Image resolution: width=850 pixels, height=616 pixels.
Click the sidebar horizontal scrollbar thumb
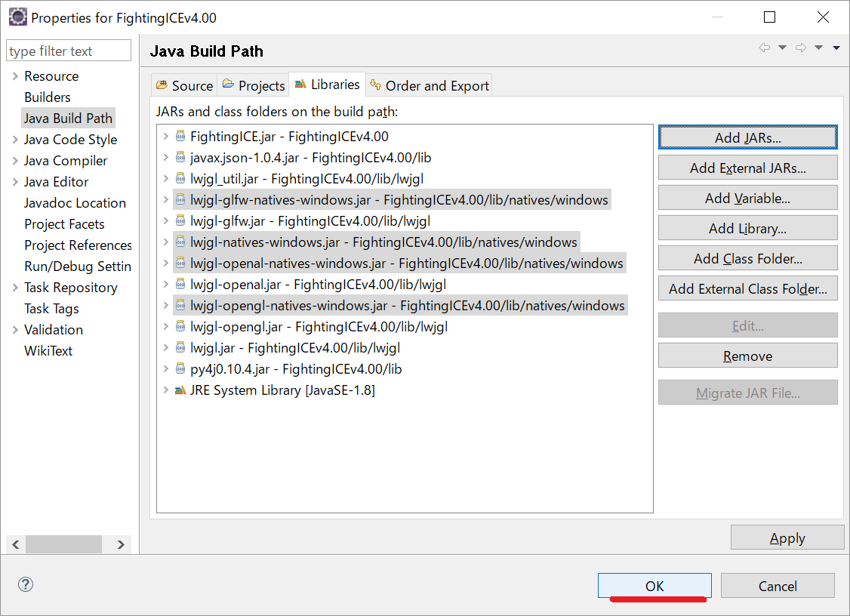point(63,544)
